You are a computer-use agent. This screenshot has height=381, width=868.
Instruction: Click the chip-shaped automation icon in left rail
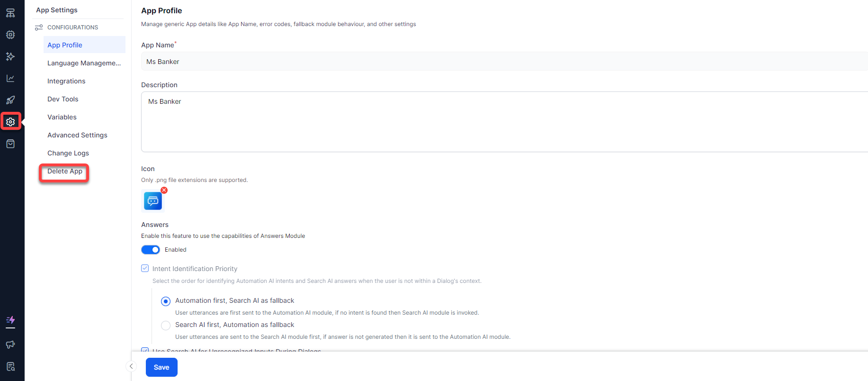click(10, 35)
